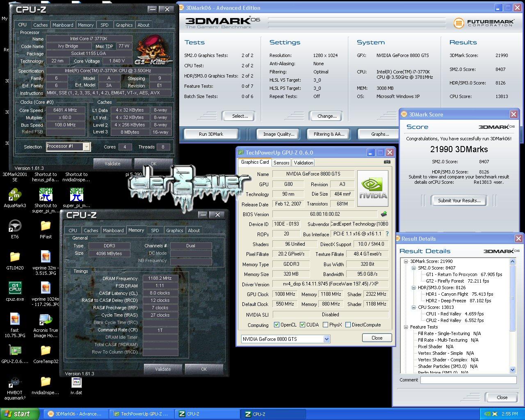Click the Comment input field in Result Details
525x420 pixels.
[x=468, y=380]
